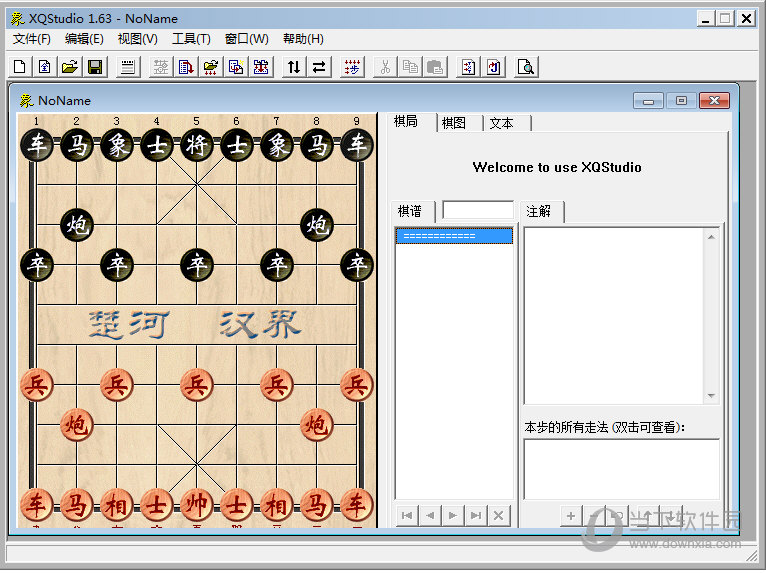The height and width of the screenshot is (573, 766).
Task: Click the annotation scrollbar up arrow
Action: pos(711,236)
